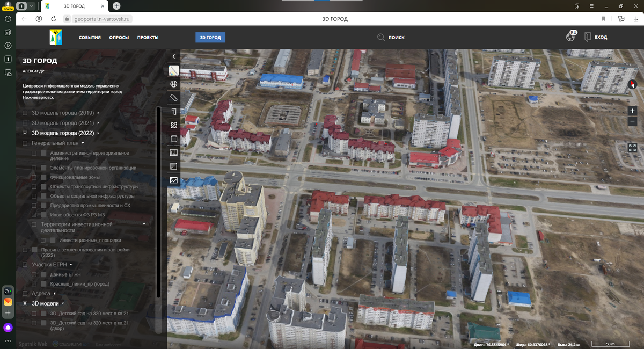Image resolution: width=644 pixels, height=349 pixels.
Task: Click the compass on the map
Action: 632,84
